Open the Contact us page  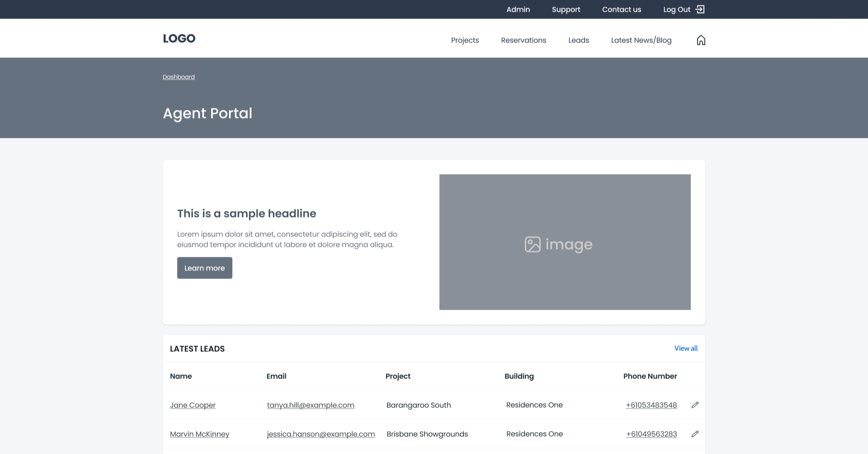622,9
